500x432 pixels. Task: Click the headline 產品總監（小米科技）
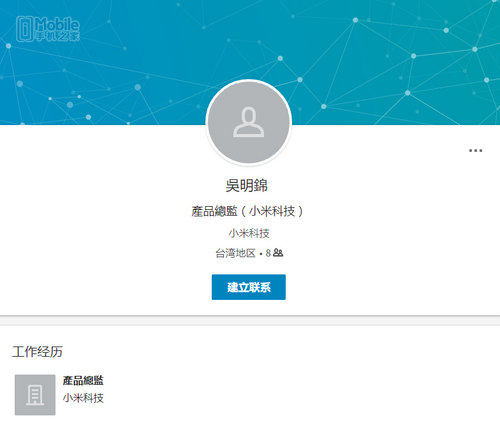tap(247, 211)
